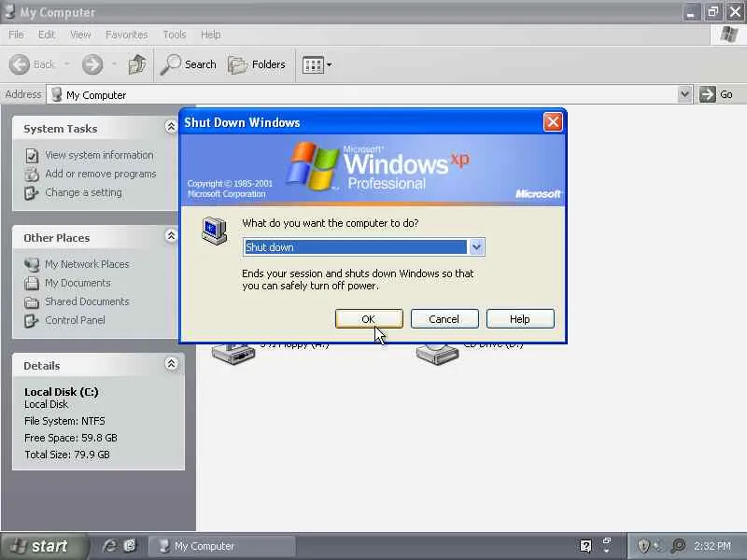Select the CD Drive icon
The height and width of the screenshot is (560, 747).
pyautogui.click(x=437, y=354)
